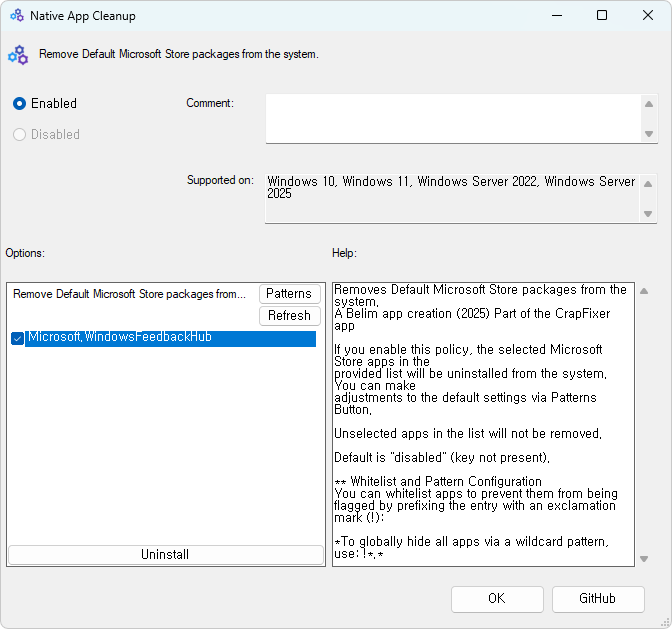Open the Patterns configuration button
The height and width of the screenshot is (629, 672).
(x=289, y=294)
